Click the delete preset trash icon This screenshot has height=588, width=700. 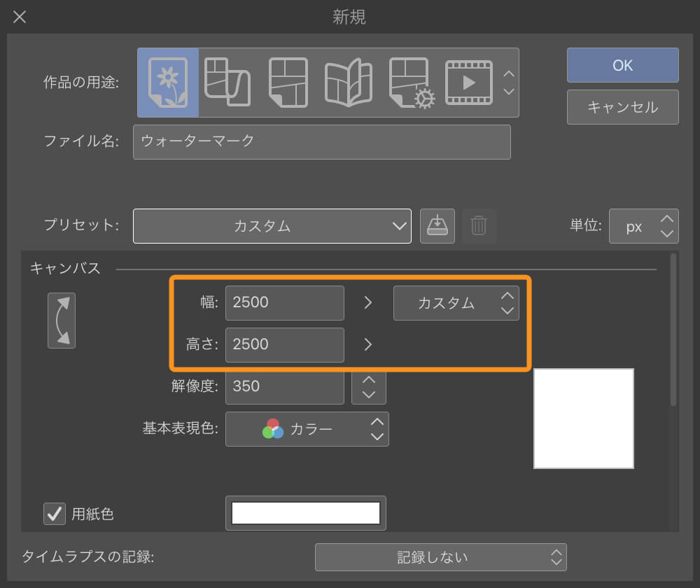[479, 225]
